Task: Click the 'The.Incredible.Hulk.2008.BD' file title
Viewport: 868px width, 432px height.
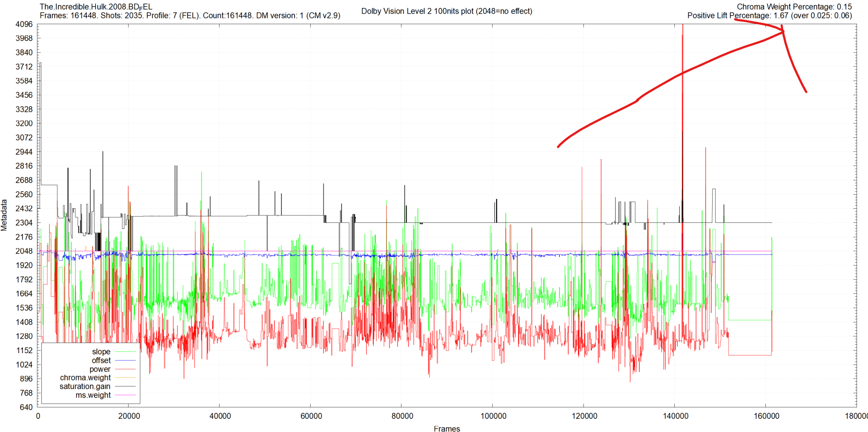Action: 96,7
